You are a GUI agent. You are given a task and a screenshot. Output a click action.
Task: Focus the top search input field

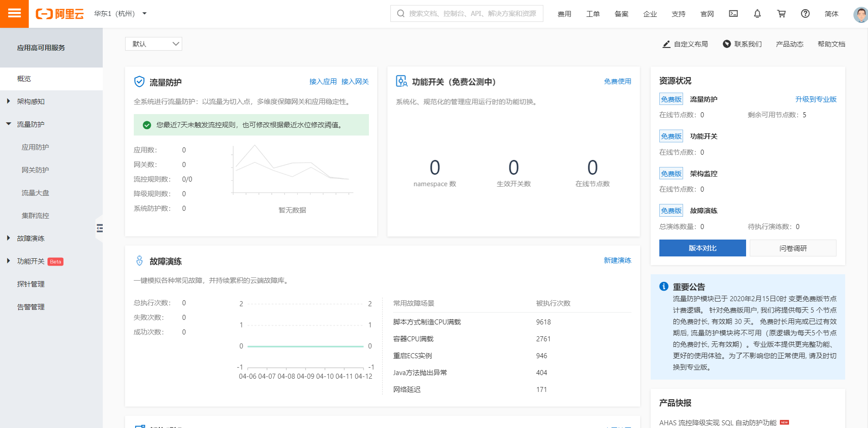(x=467, y=14)
